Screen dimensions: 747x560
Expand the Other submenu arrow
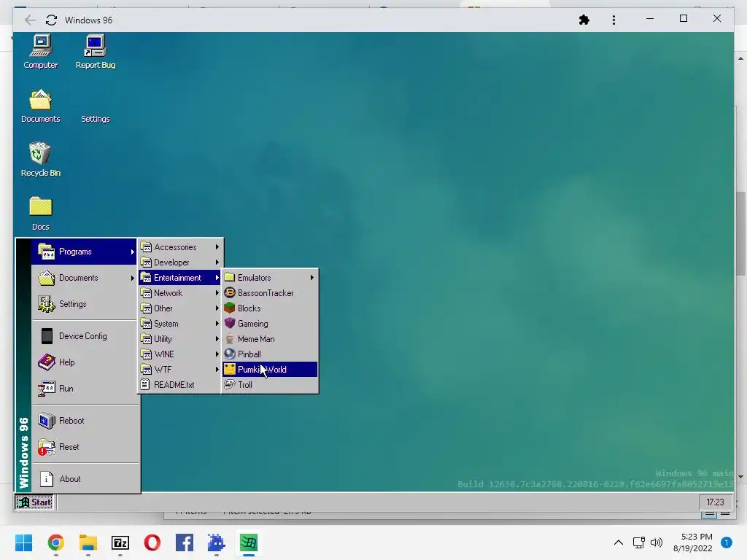tap(217, 308)
